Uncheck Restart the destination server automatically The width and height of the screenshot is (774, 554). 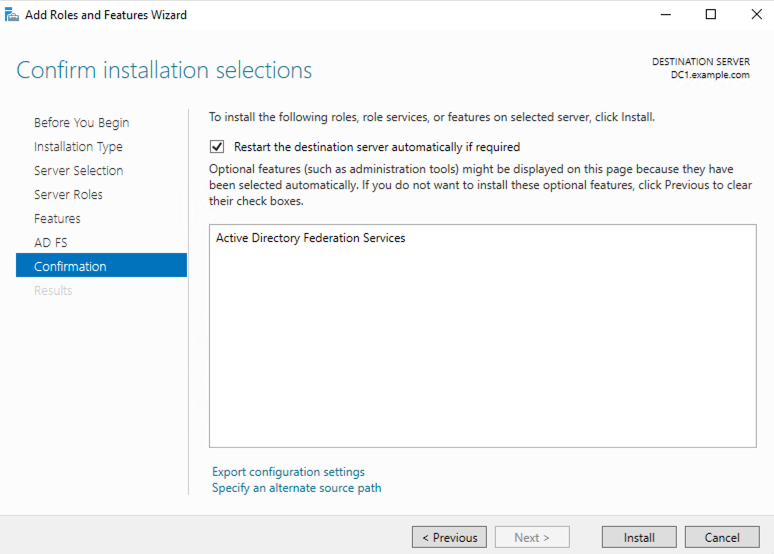pos(217,147)
